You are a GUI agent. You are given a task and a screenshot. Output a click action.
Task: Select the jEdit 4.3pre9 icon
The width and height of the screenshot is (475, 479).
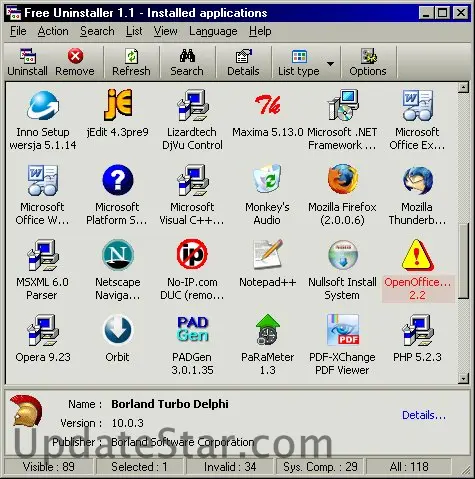click(118, 105)
